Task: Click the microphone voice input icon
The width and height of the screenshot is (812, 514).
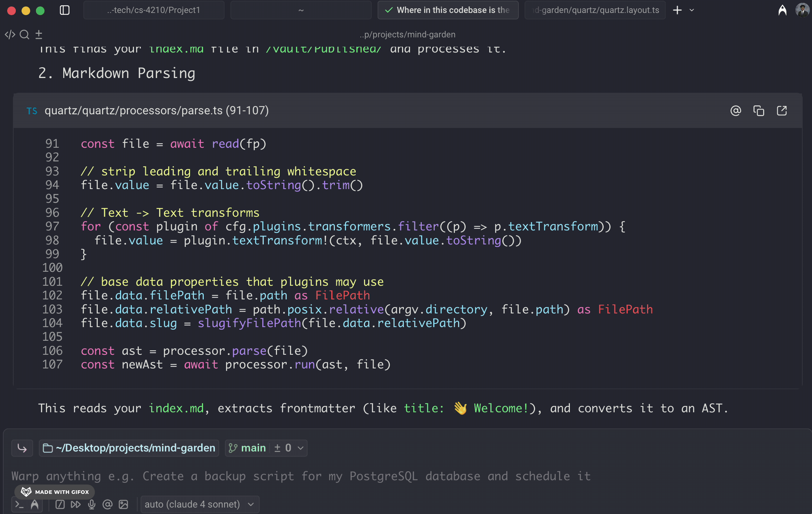Action: pos(92,505)
